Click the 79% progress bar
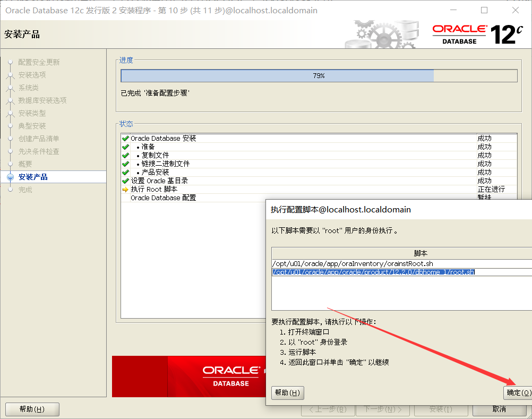 pyautogui.click(x=319, y=75)
